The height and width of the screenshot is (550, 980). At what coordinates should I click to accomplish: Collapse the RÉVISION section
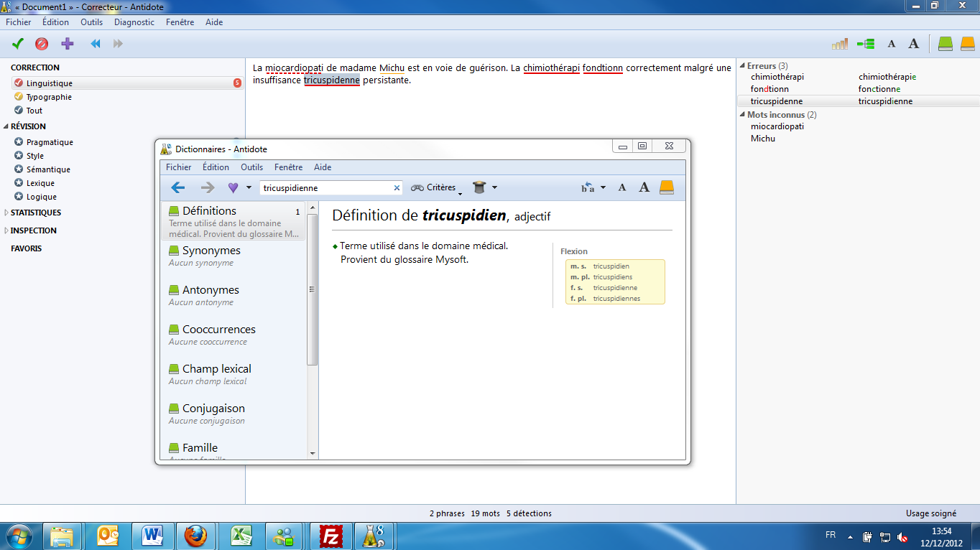coord(6,126)
